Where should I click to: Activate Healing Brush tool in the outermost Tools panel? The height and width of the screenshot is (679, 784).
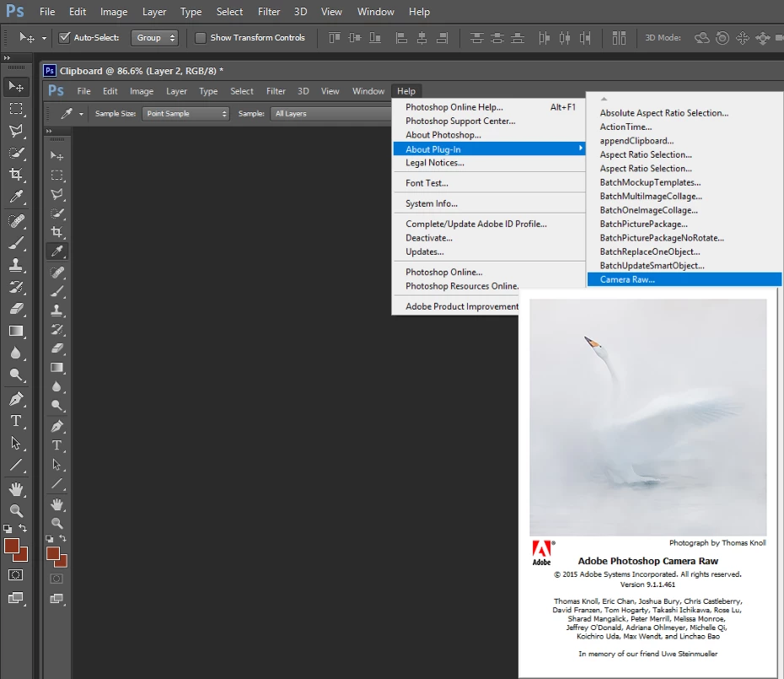coord(16,221)
